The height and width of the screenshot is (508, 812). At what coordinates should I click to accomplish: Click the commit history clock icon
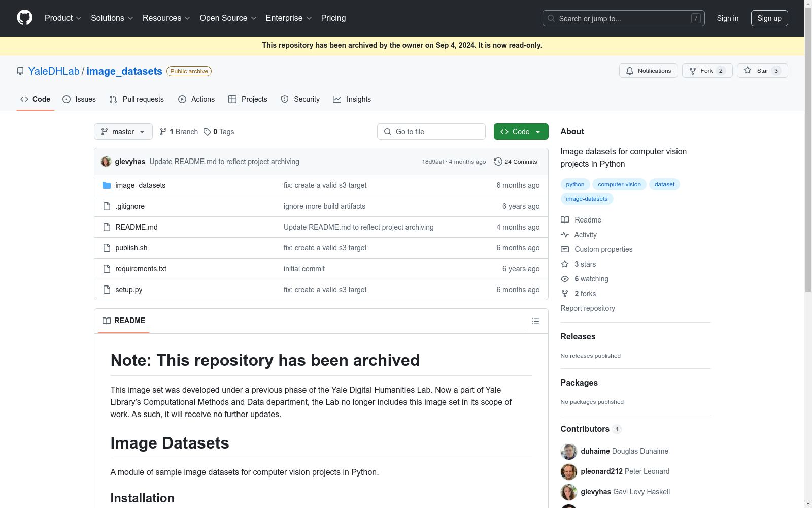(498, 162)
